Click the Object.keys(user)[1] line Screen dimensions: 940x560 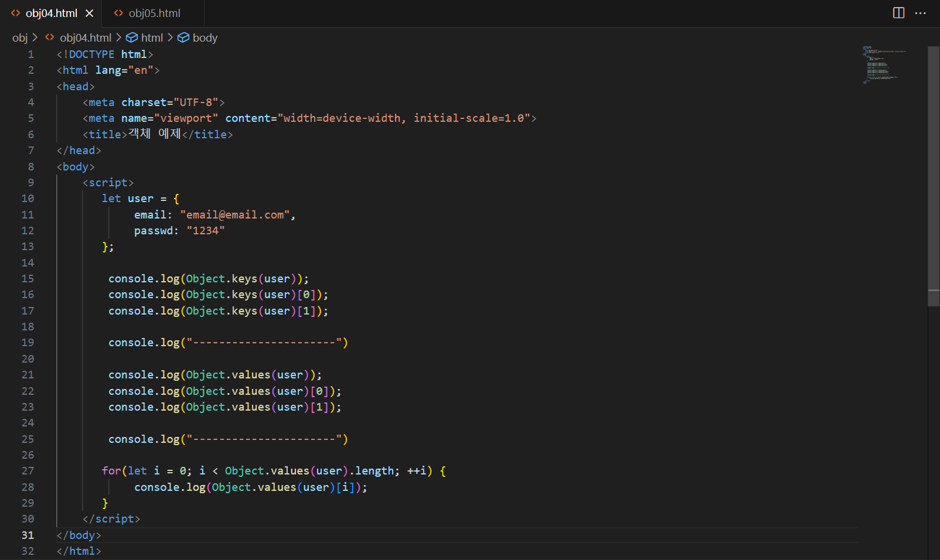(x=219, y=311)
